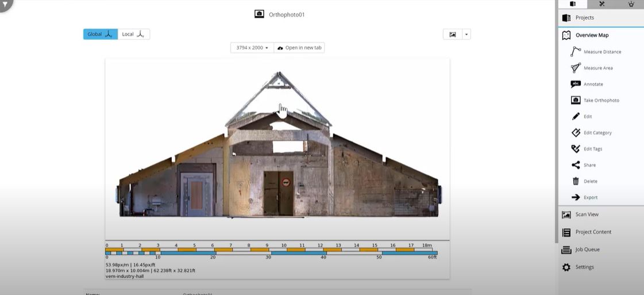The height and width of the screenshot is (295, 644).
Task: Open the projects tab icon in sidebar header
Action: coord(573,4)
